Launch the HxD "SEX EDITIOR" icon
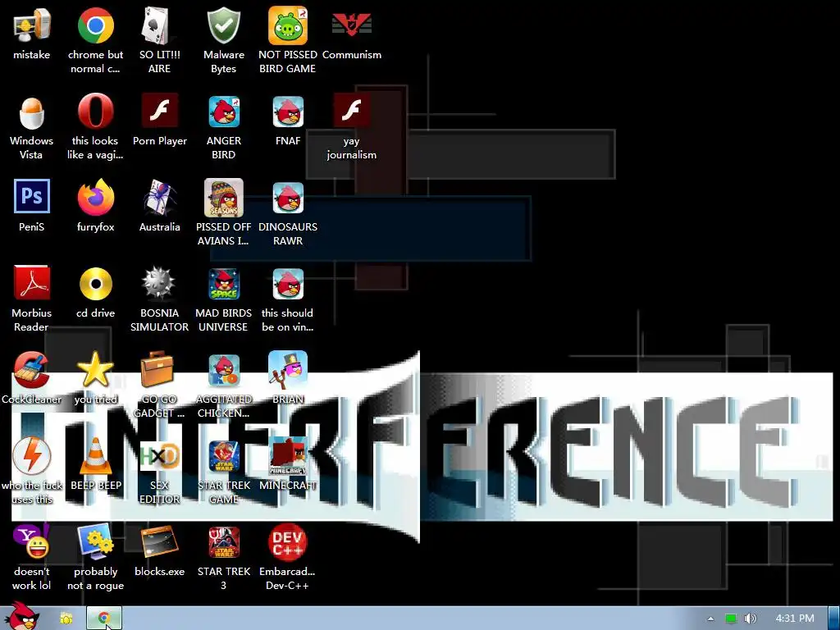The width and height of the screenshot is (840, 630). click(x=159, y=456)
